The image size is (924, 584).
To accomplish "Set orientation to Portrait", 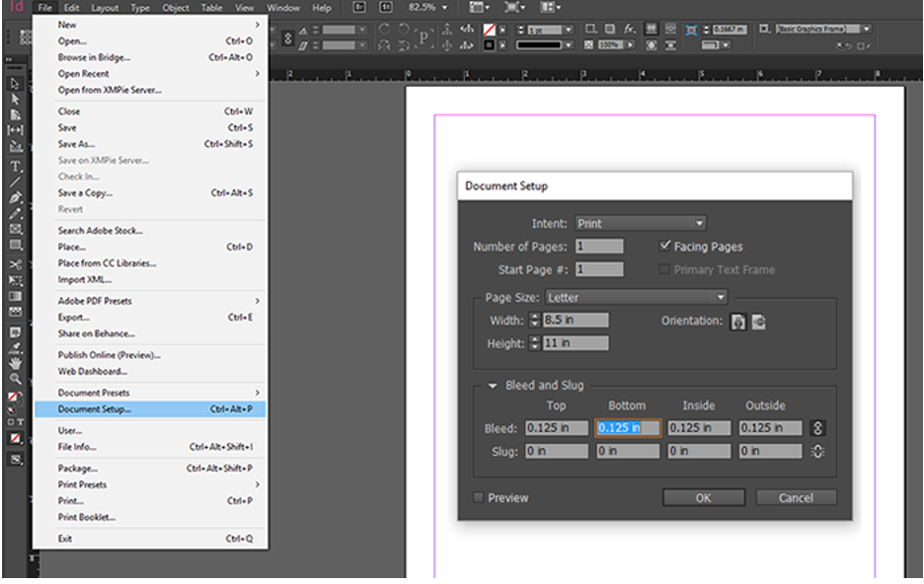I will coord(737,322).
